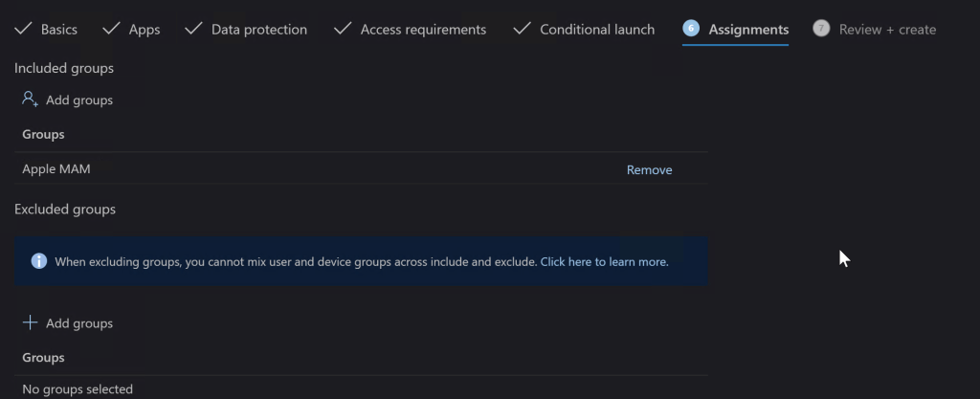Open the Apps step tab

click(145, 30)
